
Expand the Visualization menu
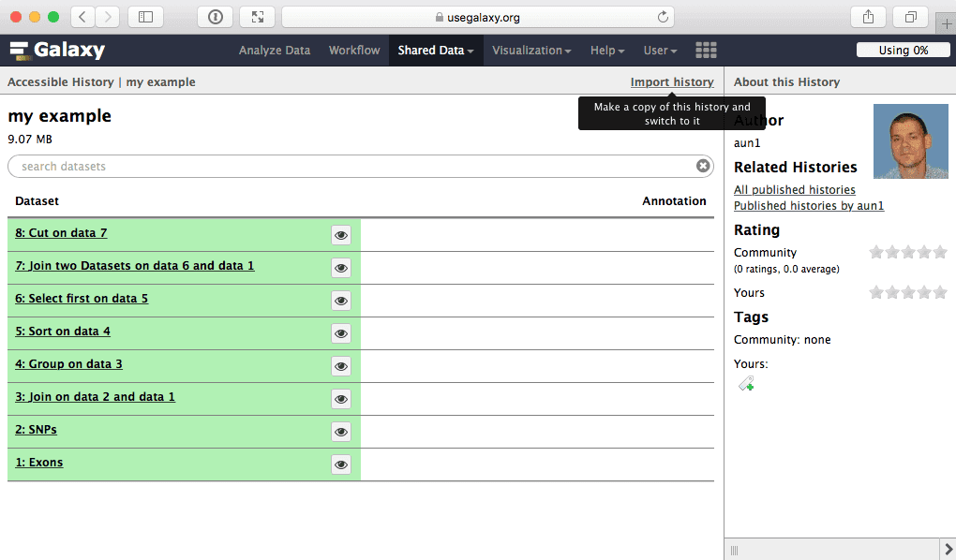point(531,51)
